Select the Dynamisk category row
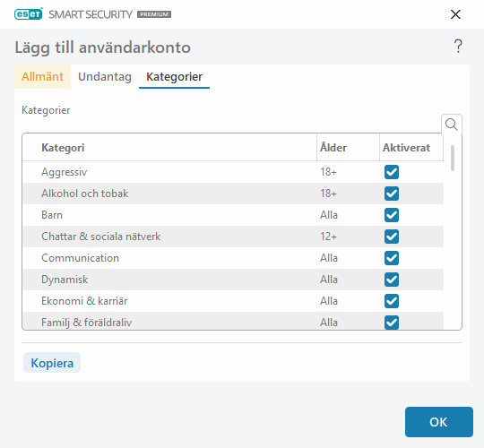The width and height of the screenshot is (484, 448). [233, 280]
